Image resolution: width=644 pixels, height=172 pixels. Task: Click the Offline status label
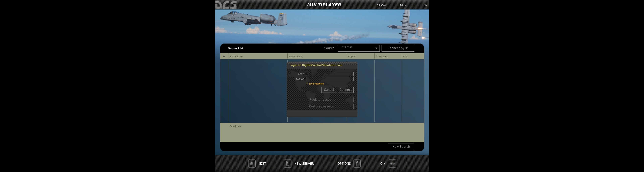click(403, 5)
